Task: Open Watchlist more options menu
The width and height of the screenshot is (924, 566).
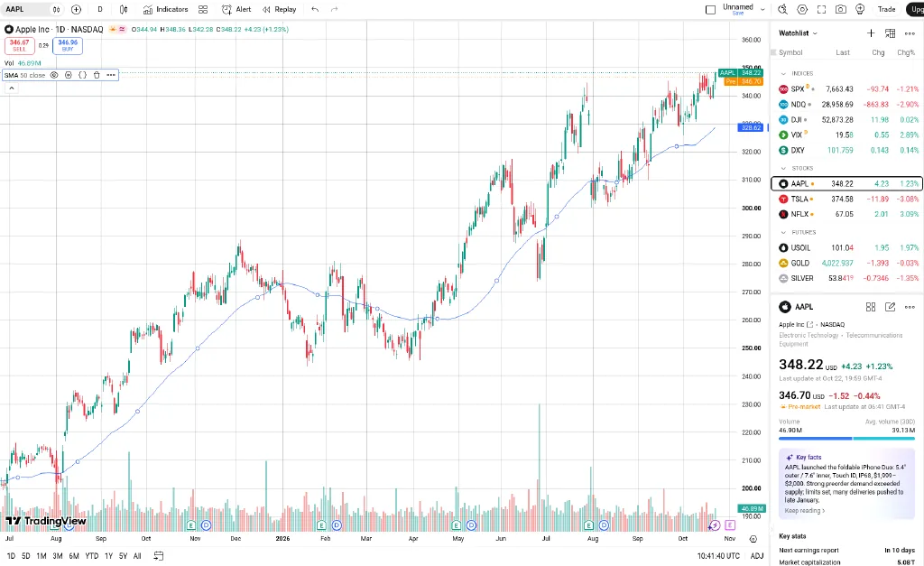Action: coord(910,33)
